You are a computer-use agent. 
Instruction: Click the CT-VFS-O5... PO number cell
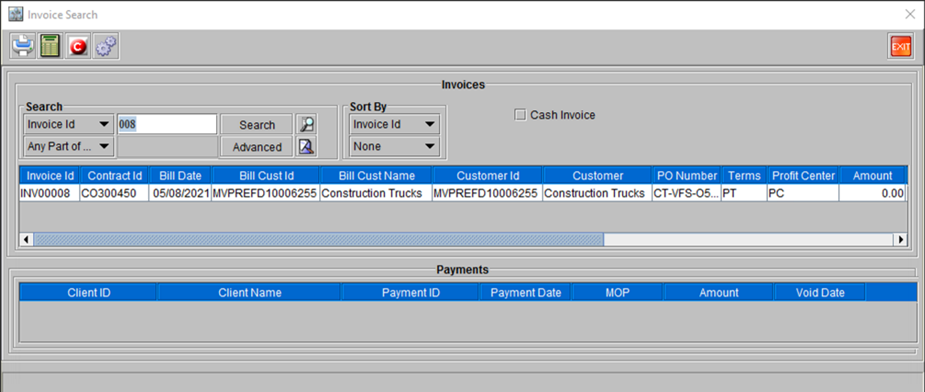click(687, 193)
